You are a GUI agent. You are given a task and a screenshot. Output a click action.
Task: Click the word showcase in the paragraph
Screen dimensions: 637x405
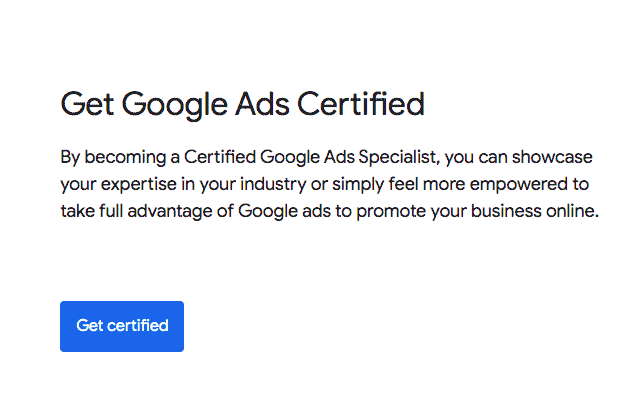click(554, 158)
